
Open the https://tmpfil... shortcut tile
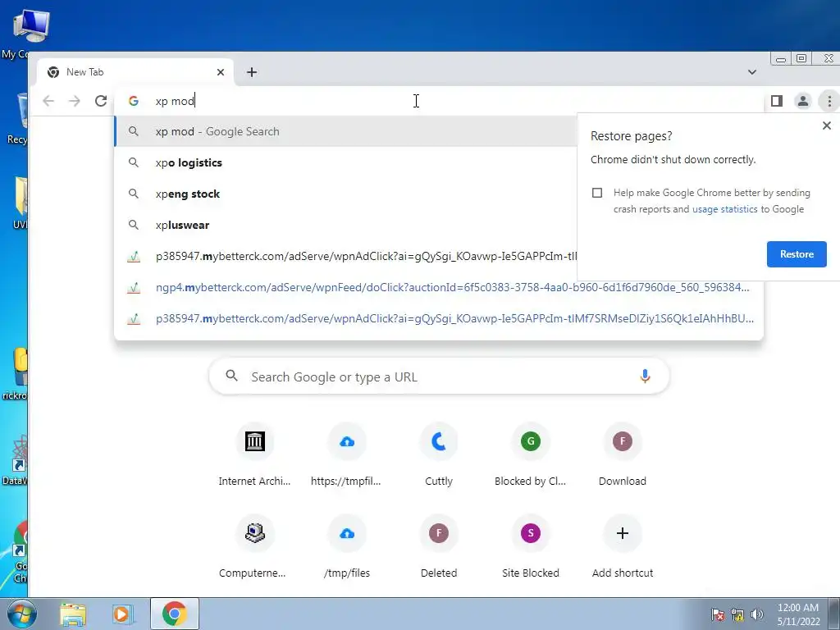click(347, 454)
